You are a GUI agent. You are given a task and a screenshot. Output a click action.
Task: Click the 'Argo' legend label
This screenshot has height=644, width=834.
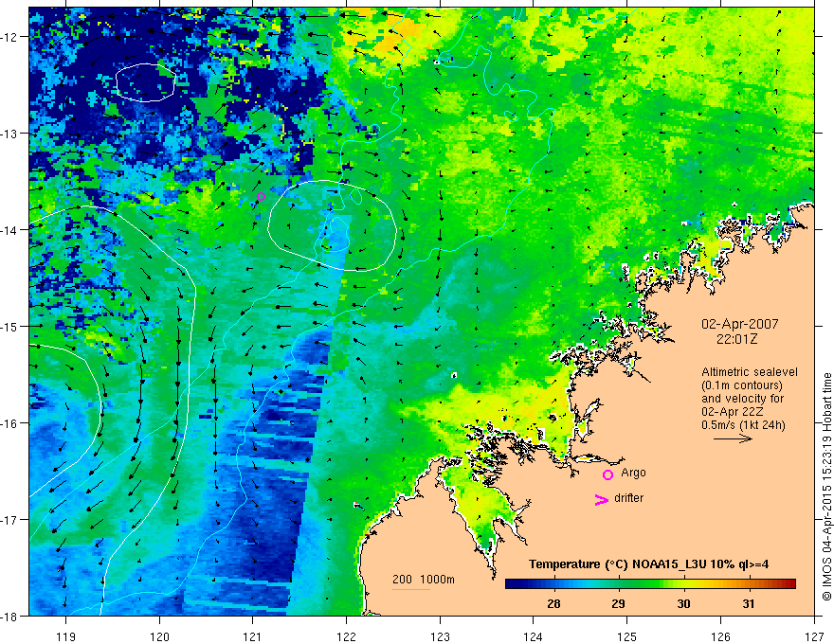pyautogui.click(x=633, y=473)
